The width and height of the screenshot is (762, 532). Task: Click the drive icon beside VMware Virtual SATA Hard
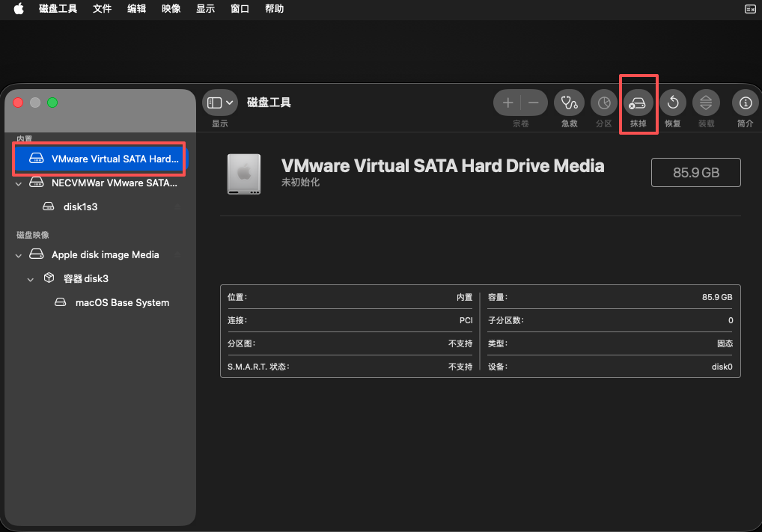point(37,159)
